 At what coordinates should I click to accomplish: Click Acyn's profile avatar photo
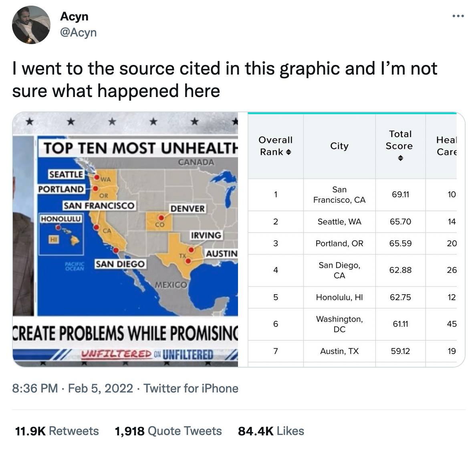(31, 25)
